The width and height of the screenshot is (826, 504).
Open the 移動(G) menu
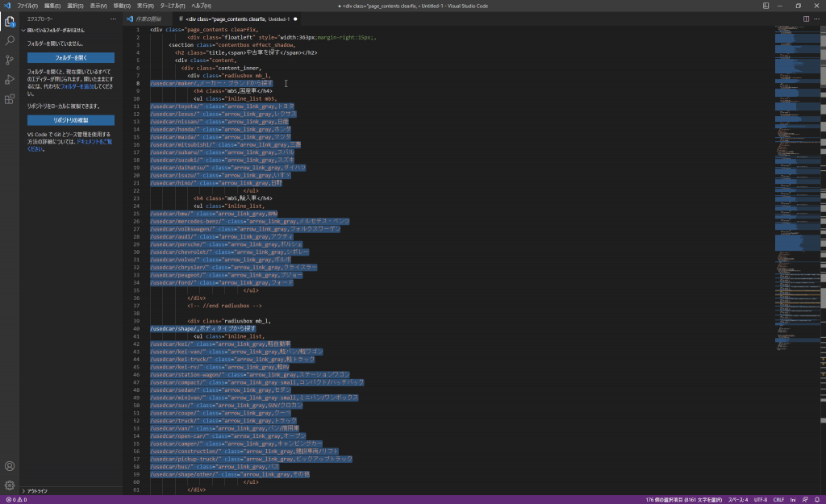(x=122, y=6)
